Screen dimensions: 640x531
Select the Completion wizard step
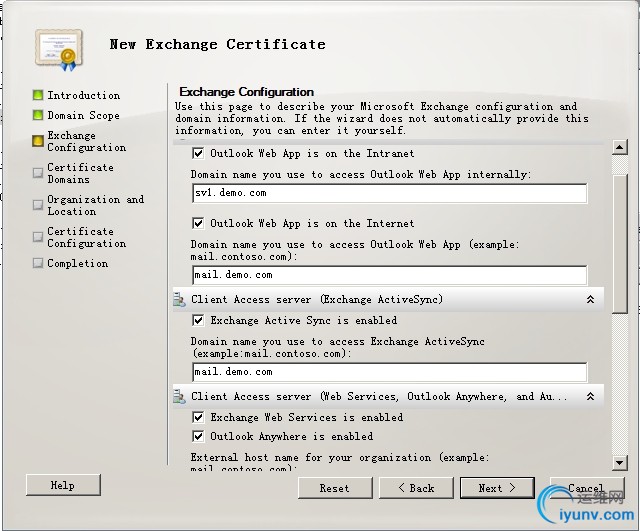(78, 263)
